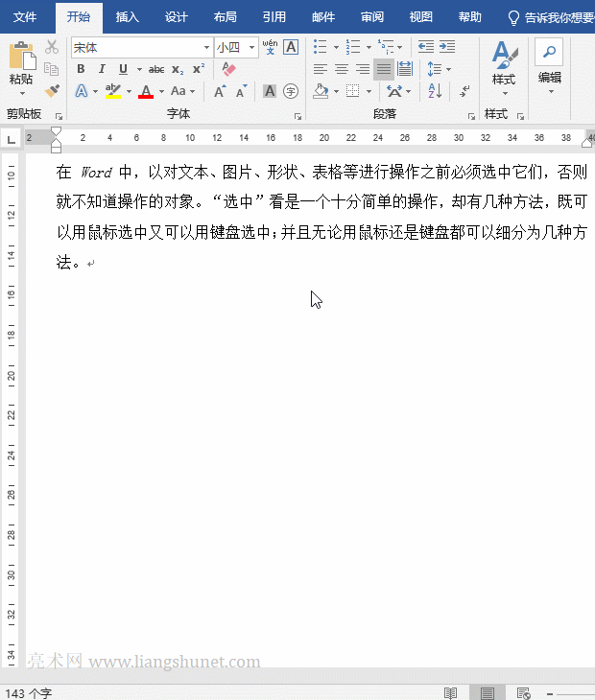Open Clipboard pane launcher
This screenshot has height=700, width=595.
pyautogui.click(x=59, y=117)
